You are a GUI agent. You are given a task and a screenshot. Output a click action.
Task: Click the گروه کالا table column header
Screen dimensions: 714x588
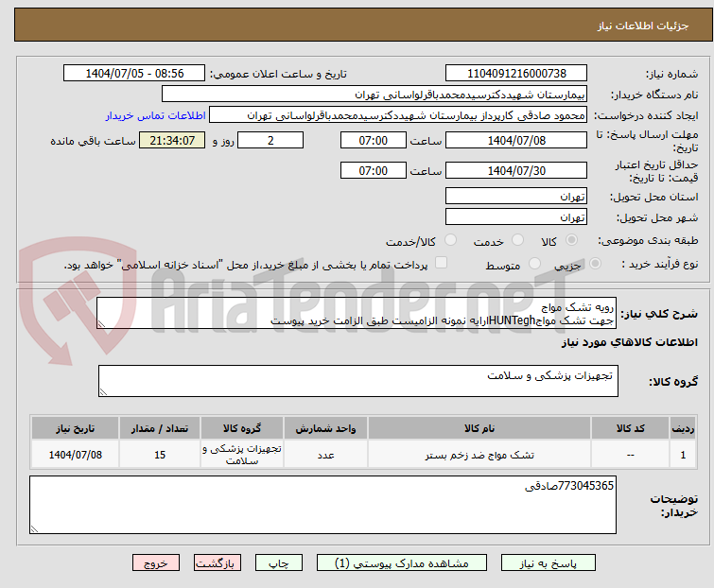(x=242, y=428)
